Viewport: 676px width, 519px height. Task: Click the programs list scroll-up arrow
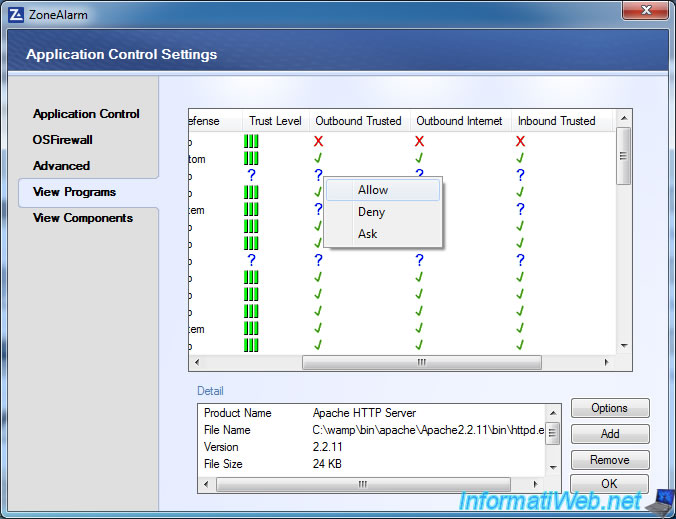[624, 118]
